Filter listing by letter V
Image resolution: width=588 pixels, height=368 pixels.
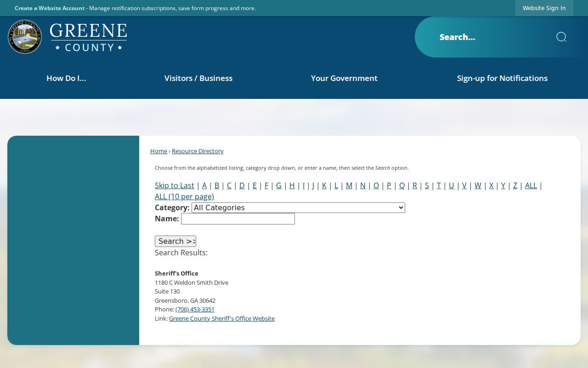[x=464, y=185]
